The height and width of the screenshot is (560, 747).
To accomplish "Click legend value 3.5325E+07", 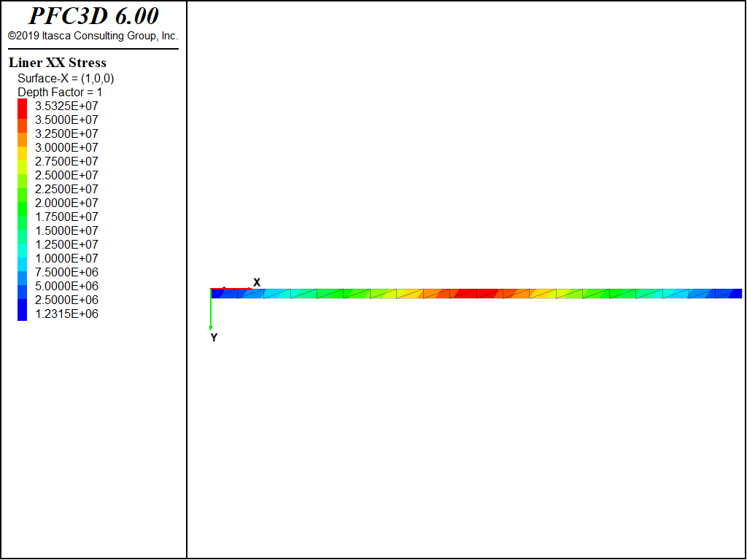I will coord(66,106).
